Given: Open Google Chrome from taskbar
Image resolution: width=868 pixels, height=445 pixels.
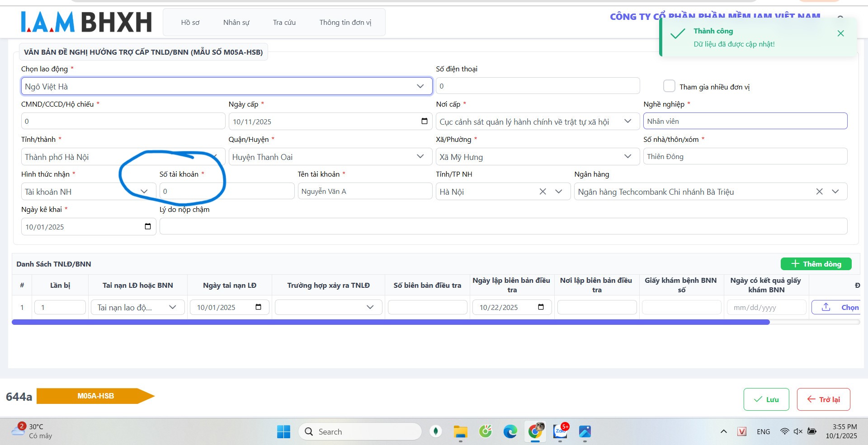Looking at the screenshot, I should [x=535, y=432].
